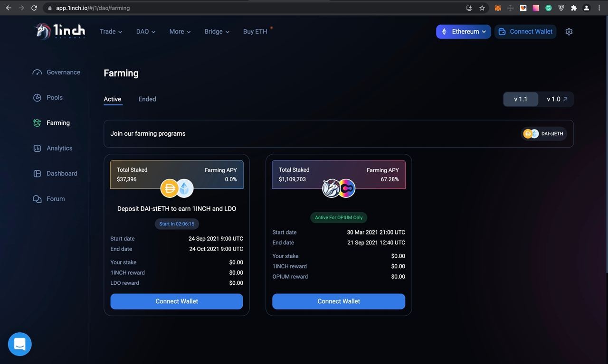Open the Forum sidebar item
Image resolution: width=608 pixels, height=364 pixels.
[48, 199]
